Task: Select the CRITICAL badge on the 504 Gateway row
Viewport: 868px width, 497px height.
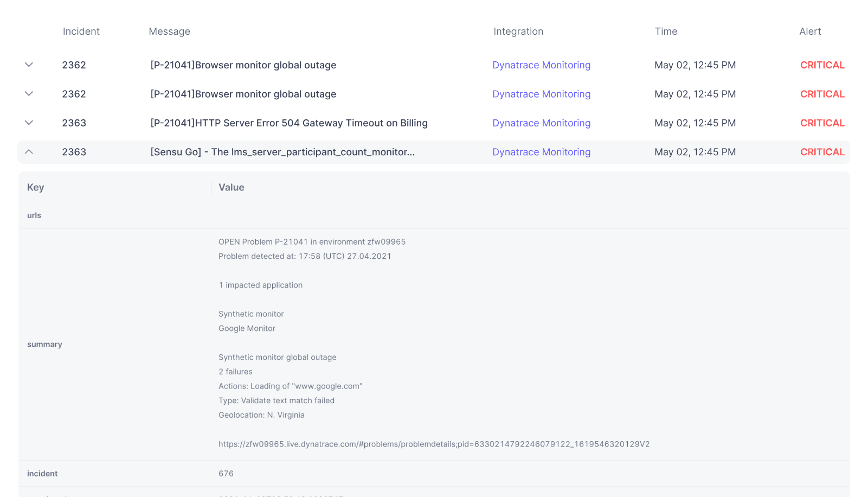Action: 822,123
